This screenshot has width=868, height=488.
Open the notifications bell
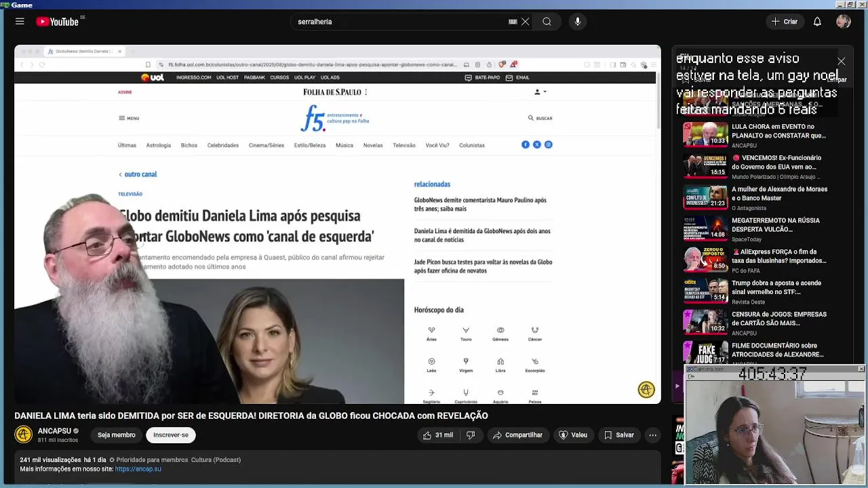pos(817,22)
